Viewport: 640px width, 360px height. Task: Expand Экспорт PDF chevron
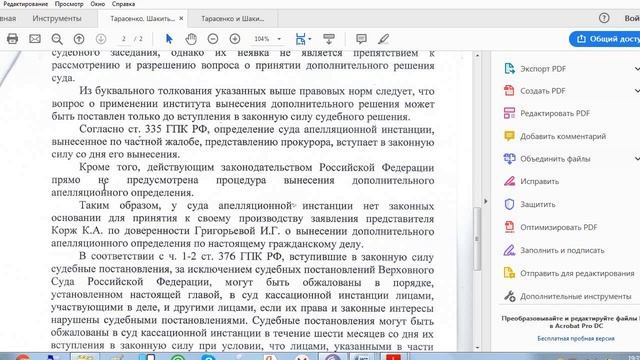click(x=637, y=69)
